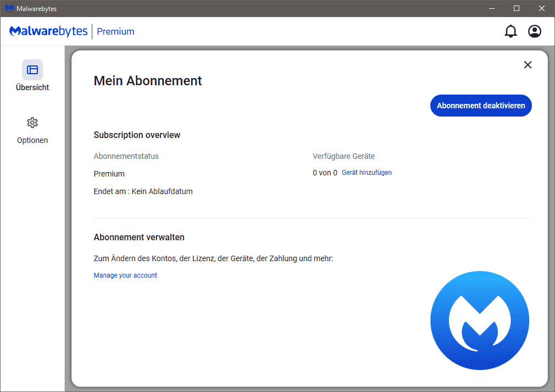Click the Malwarebytes title bar app icon
Screen dimensions: 555x392
pyautogui.click(x=9, y=8)
